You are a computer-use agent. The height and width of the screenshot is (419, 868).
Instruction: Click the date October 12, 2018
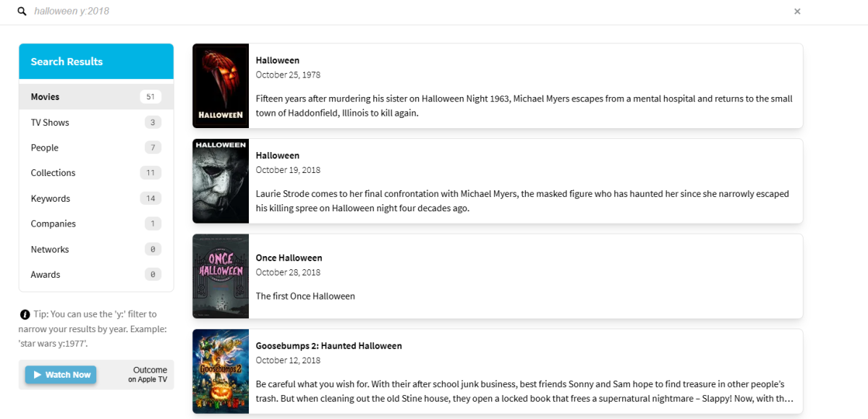[x=288, y=360]
